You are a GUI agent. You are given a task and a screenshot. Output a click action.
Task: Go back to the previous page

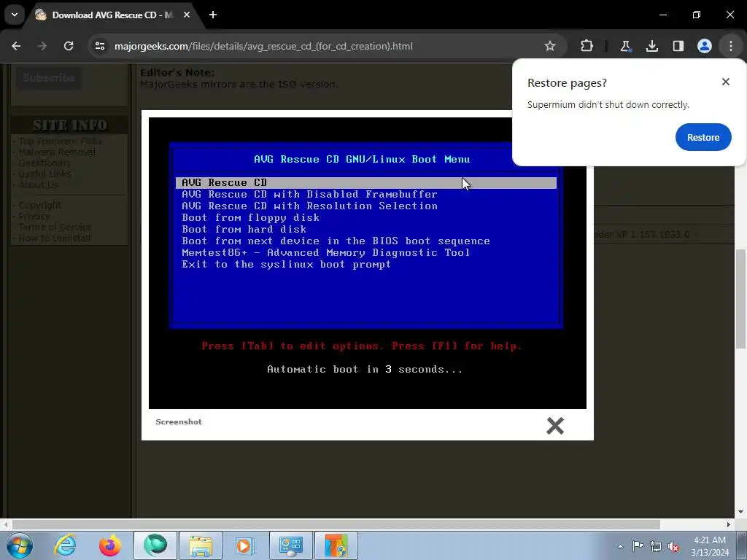point(16,46)
